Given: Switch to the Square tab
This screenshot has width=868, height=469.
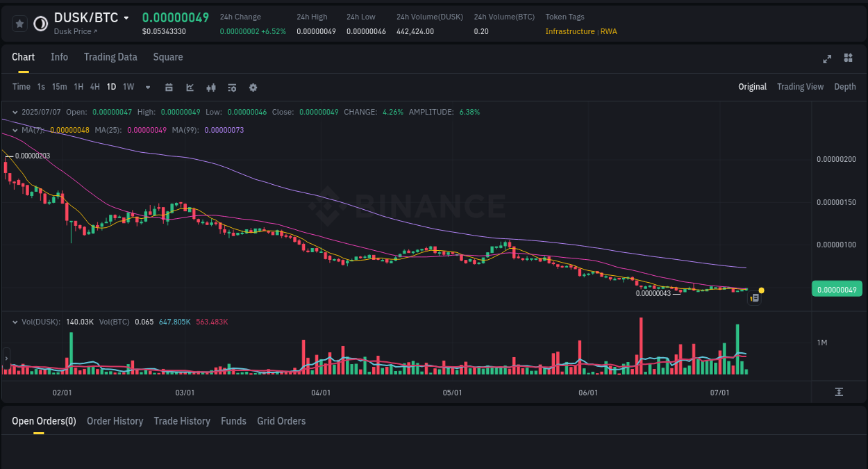Looking at the screenshot, I should (x=167, y=57).
